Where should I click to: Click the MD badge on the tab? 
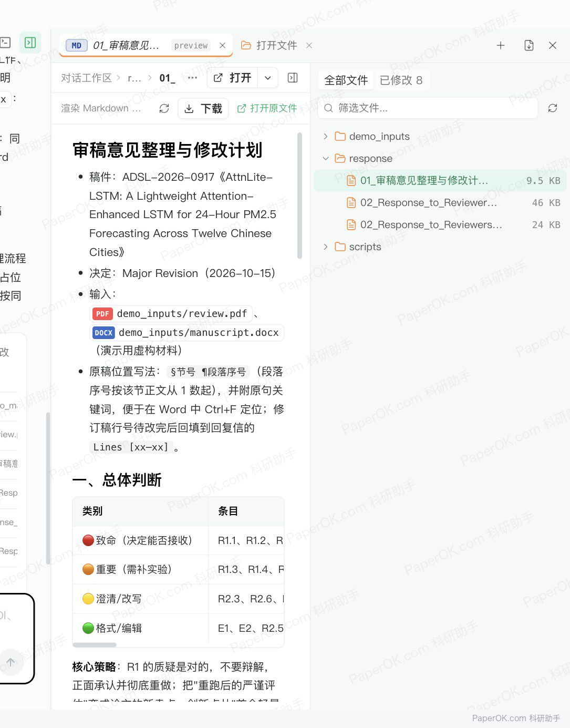76,45
